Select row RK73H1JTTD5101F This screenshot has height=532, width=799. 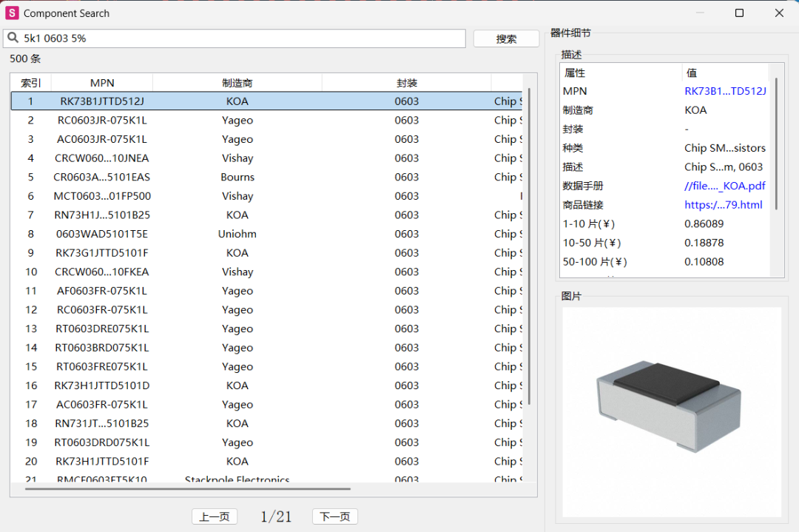click(x=266, y=461)
